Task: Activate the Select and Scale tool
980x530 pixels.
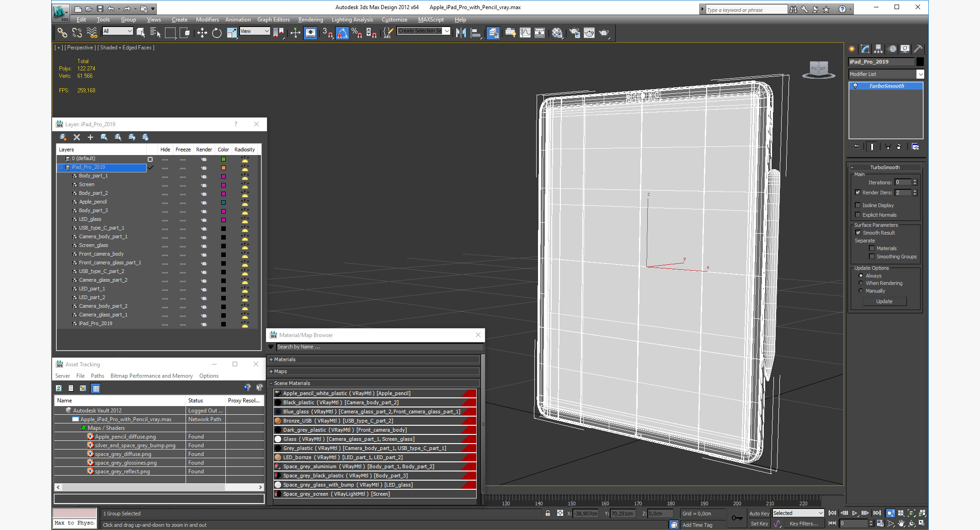Action: pyautogui.click(x=232, y=32)
